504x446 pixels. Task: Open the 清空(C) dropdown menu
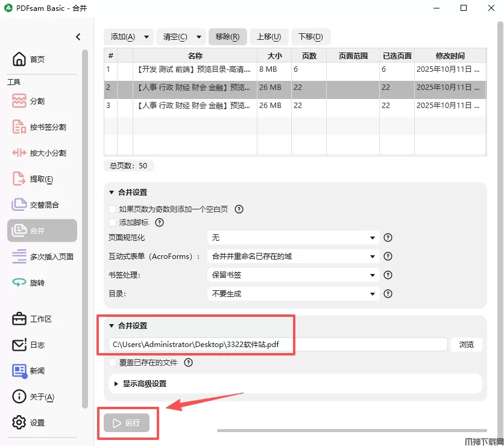click(x=199, y=37)
